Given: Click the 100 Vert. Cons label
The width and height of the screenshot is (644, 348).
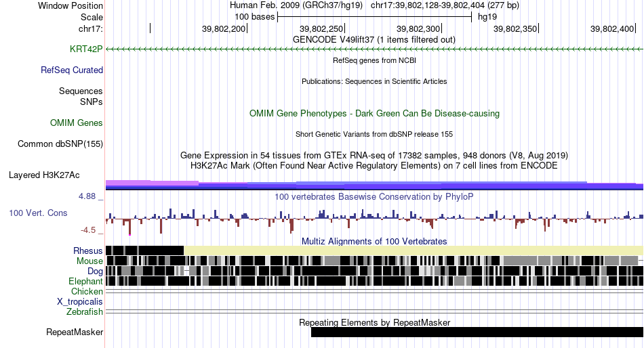Looking at the screenshot, I should (x=38, y=213).
